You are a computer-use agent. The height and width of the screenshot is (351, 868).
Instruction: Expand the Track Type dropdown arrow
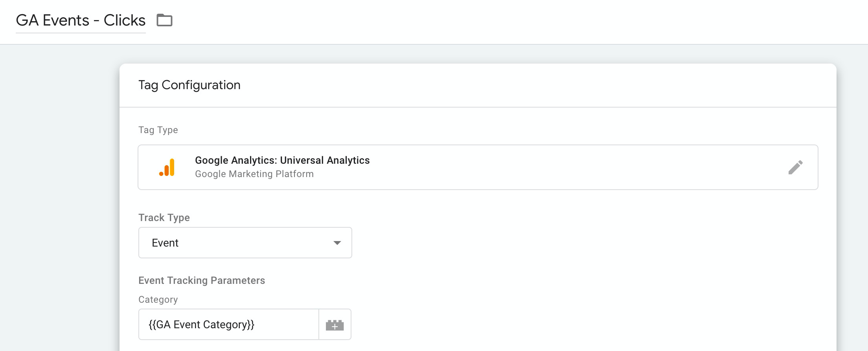tap(337, 243)
